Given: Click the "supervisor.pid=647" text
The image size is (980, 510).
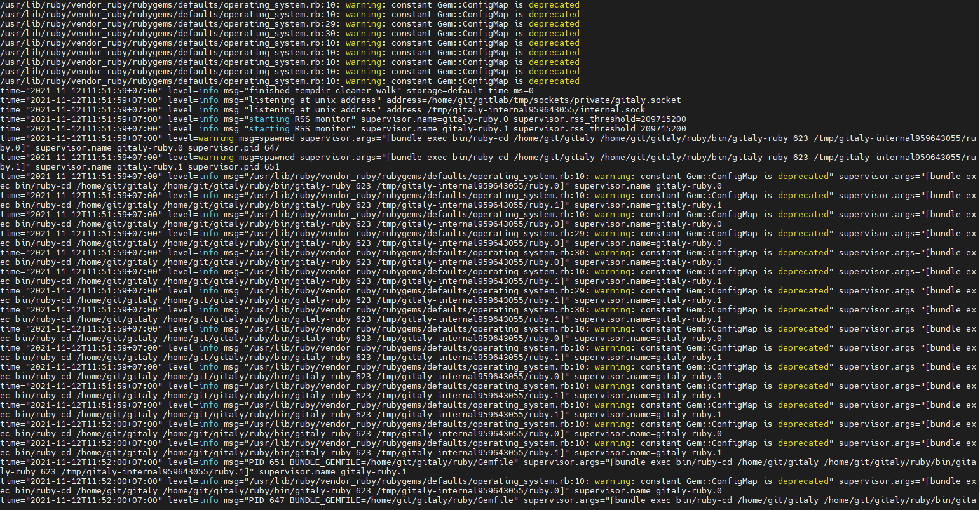Looking at the screenshot, I should tap(234, 148).
